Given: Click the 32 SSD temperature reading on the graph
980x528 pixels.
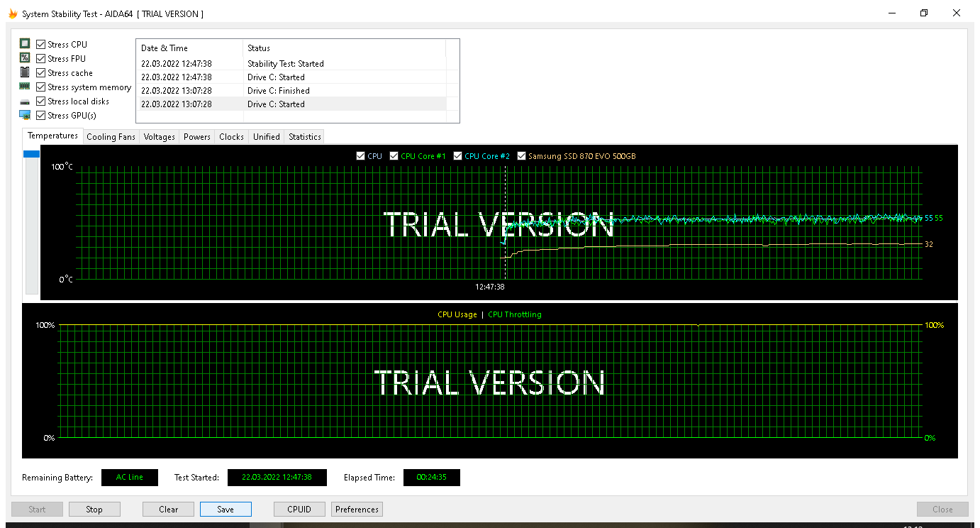Looking at the screenshot, I should tap(929, 244).
